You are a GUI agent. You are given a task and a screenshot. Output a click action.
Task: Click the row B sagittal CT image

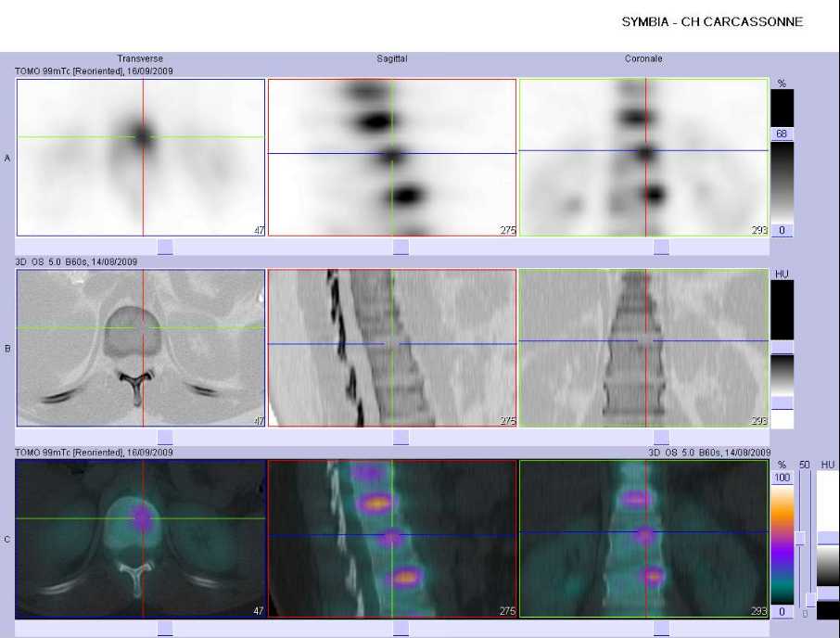(x=392, y=348)
